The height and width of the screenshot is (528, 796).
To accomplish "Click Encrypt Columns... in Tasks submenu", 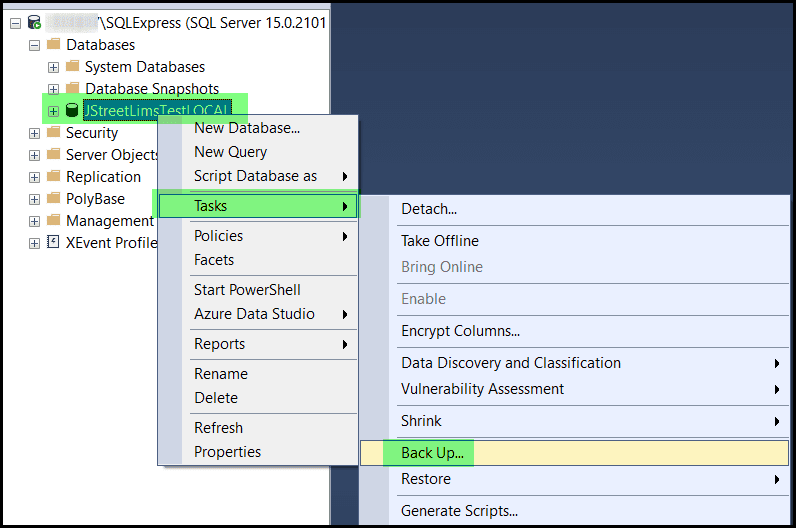I will (x=575, y=331).
